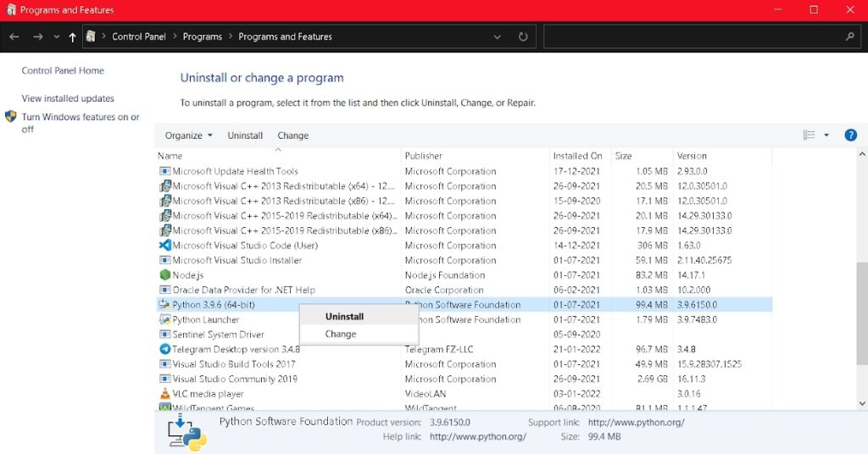Open python.org Support link in details pane
The width and height of the screenshot is (868, 454).
636,423
